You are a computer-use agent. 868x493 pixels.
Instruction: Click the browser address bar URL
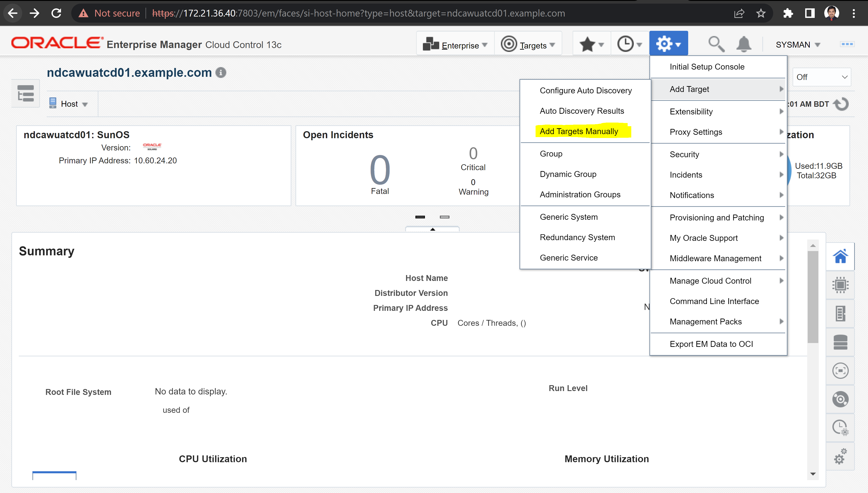coord(358,13)
